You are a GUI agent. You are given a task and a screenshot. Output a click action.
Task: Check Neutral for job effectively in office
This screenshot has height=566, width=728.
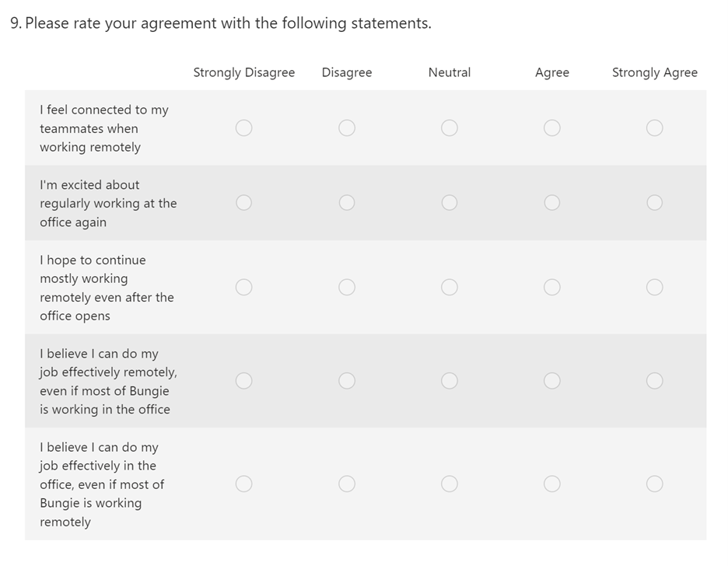tap(450, 484)
